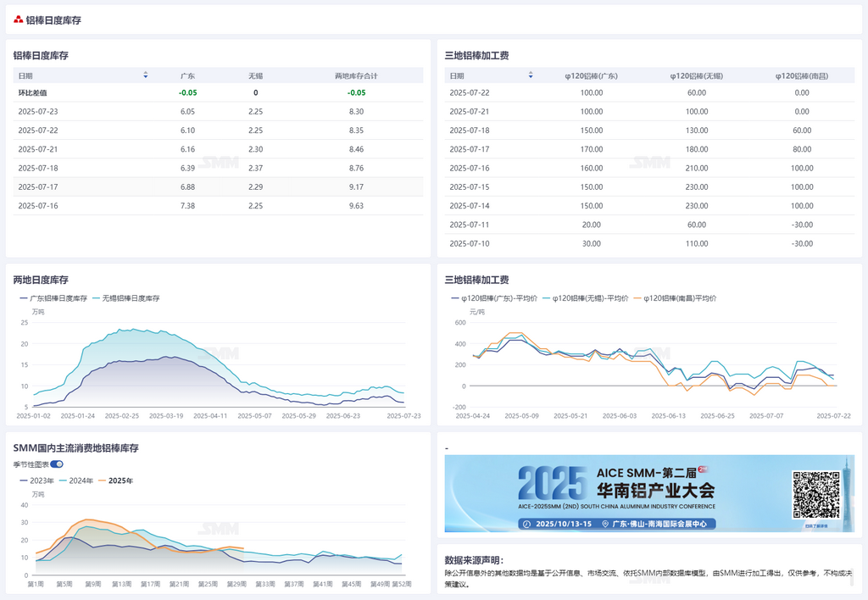Sort the 三地铝棒加工费 table by 日期
868x600 pixels.
(531, 75)
